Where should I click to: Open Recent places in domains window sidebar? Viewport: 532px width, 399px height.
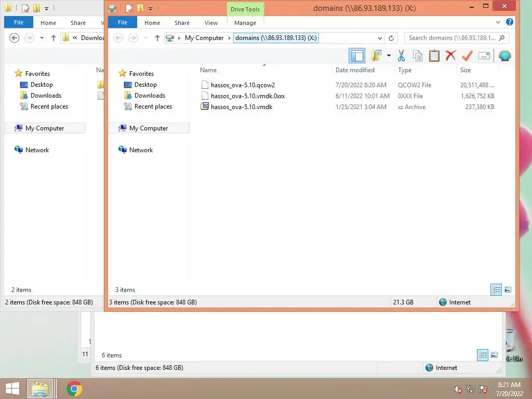coord(153,106)
